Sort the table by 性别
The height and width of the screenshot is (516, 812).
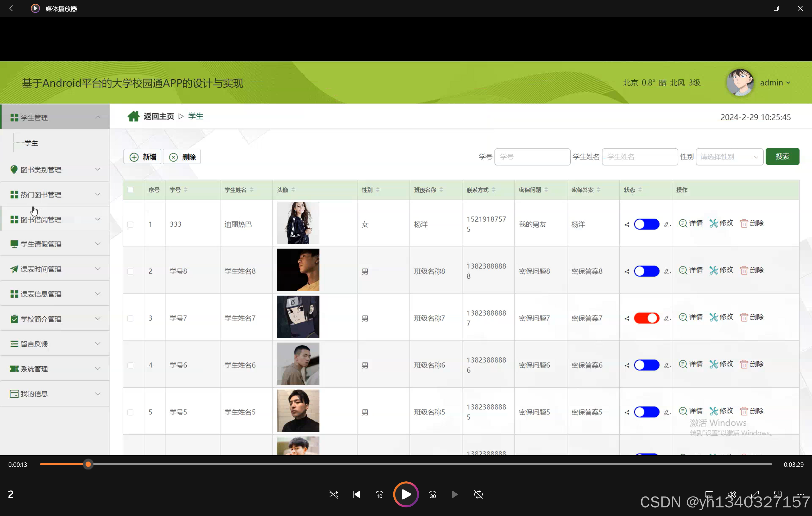(378, 190)
